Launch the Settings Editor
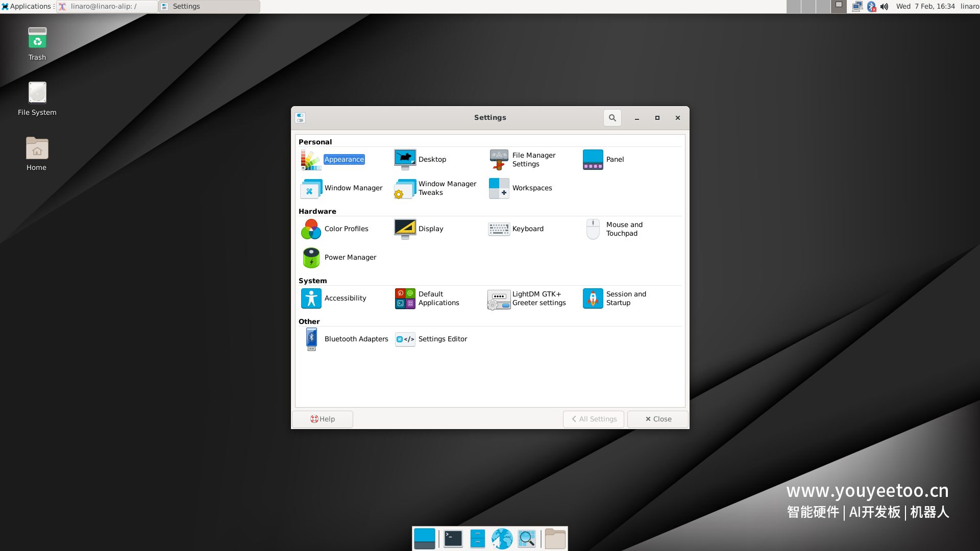The height and width of the screenshot is (551, 980). pos(442,339)
